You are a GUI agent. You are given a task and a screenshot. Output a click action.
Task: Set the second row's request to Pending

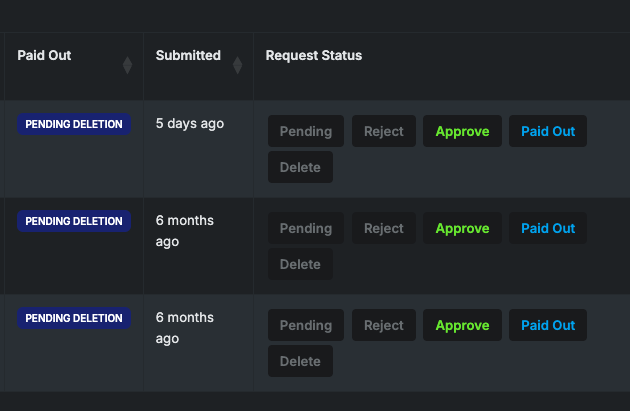coord(306,228)
